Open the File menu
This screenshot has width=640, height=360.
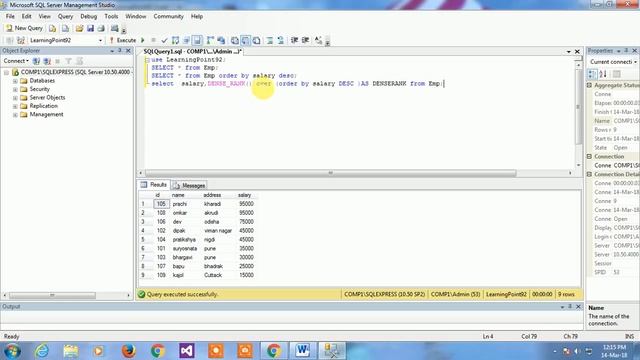click(10, 16)
